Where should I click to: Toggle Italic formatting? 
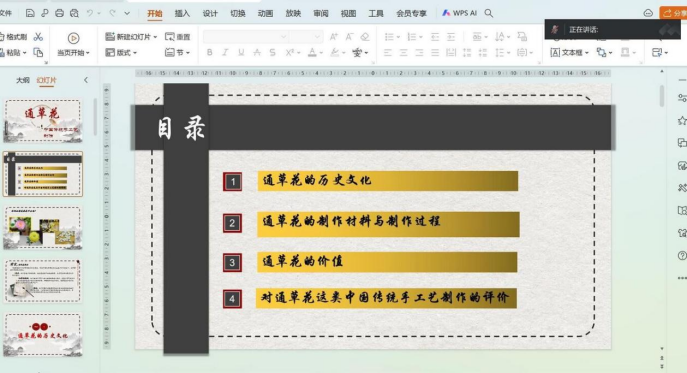coord(225,53)
